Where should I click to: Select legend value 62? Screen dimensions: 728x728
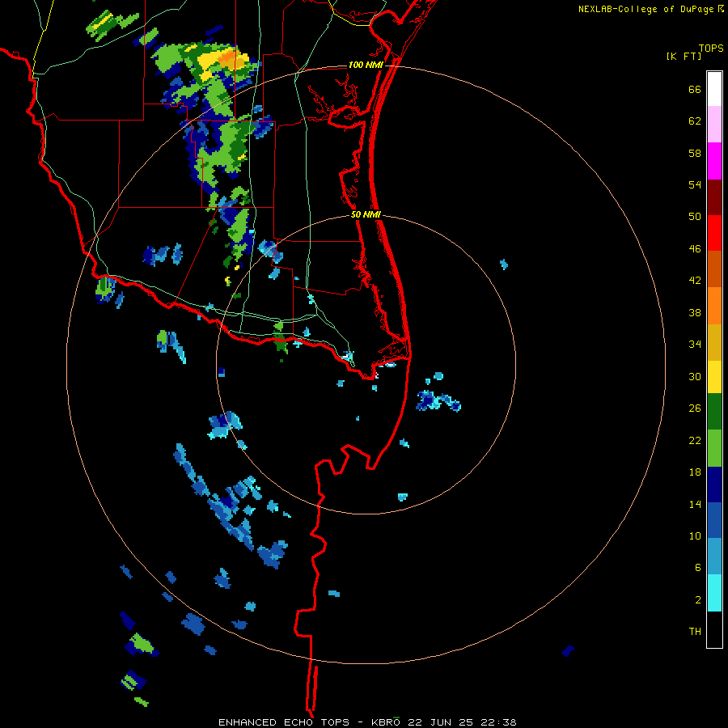click(x=695, y=121)
